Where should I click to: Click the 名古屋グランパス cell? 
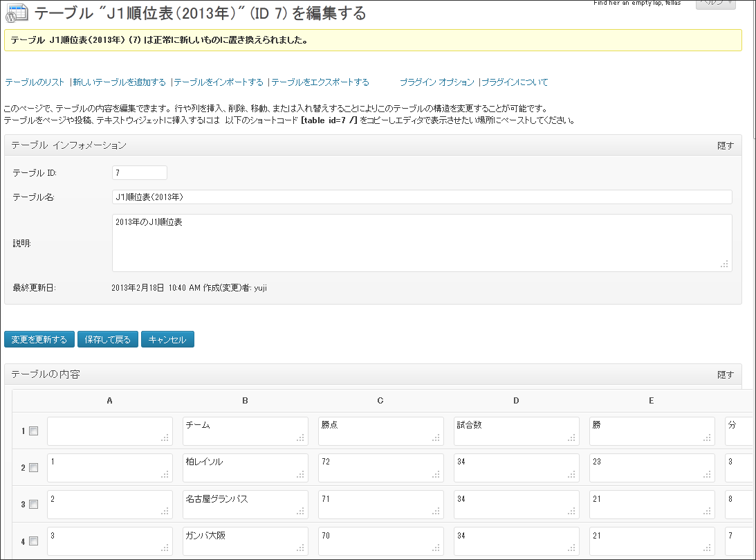[246, 505]
